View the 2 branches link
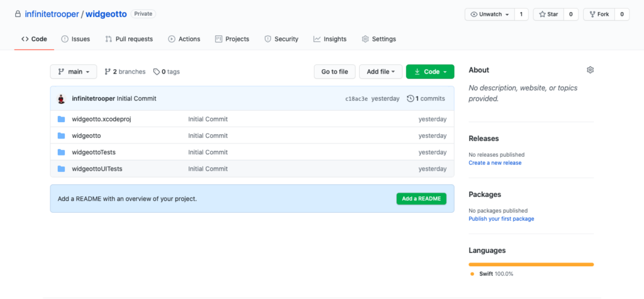Image resolution: width=644 pixels, height=299 pixels. [x=125, y=72]
